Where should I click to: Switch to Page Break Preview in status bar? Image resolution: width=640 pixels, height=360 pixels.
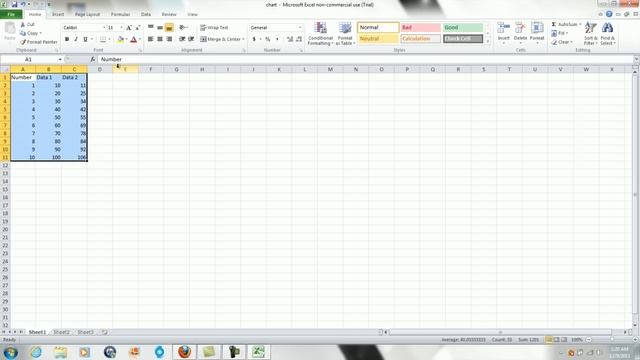[564, 340]
